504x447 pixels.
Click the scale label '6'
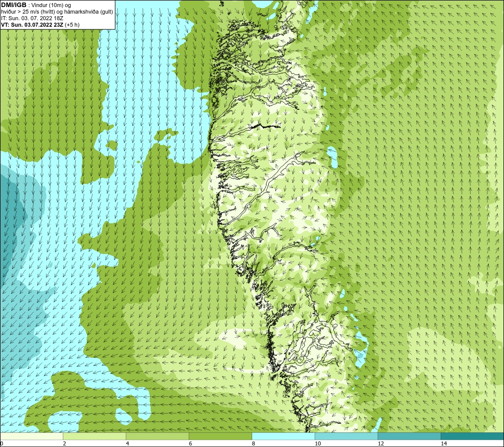click(x=191, y=443)
